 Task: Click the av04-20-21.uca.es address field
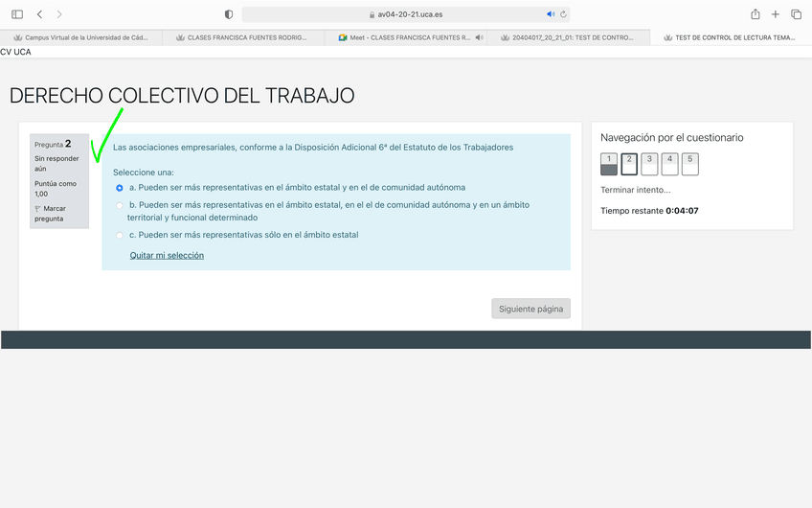coord(406,14)
